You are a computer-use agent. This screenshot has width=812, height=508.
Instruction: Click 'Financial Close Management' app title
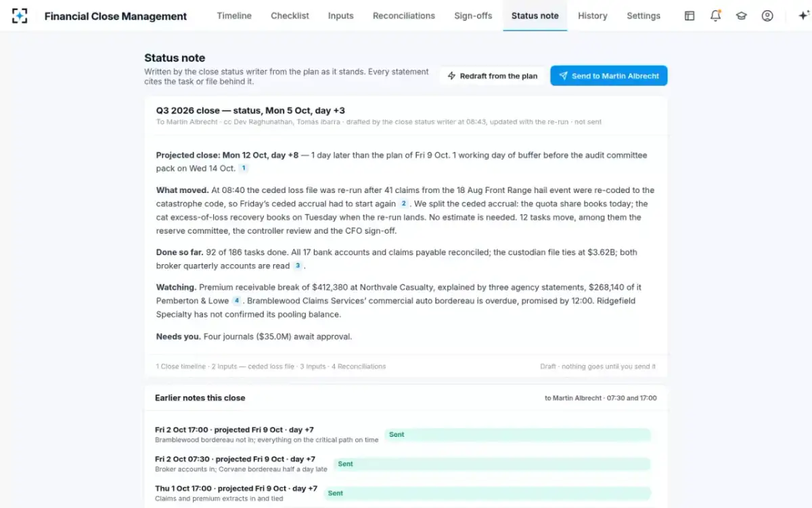pos(116,16)
